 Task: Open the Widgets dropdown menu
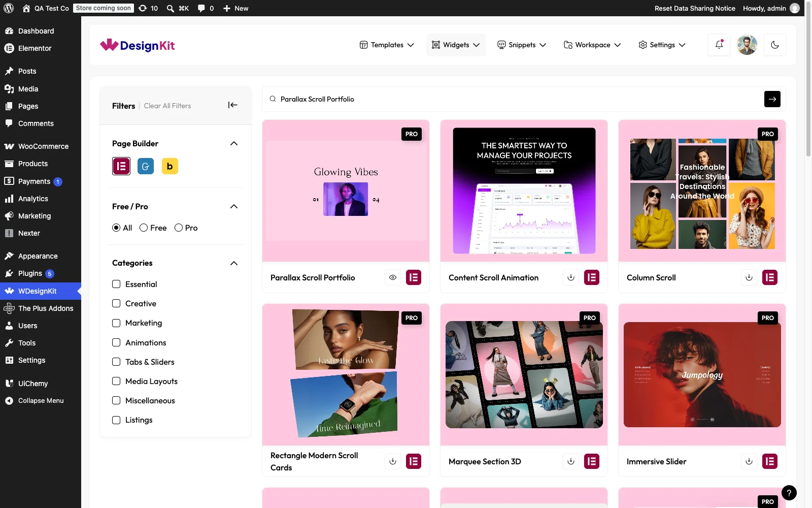pyautogui.click(x=456, y=45)
